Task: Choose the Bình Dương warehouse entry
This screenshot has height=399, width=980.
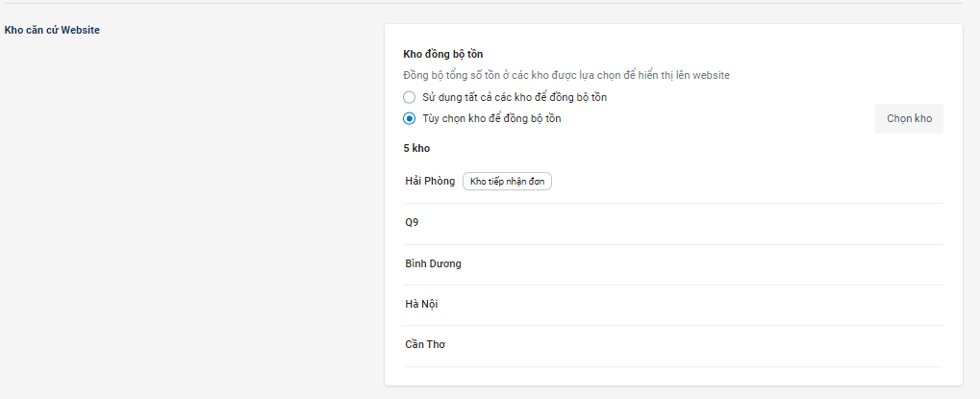Action: 434,263
